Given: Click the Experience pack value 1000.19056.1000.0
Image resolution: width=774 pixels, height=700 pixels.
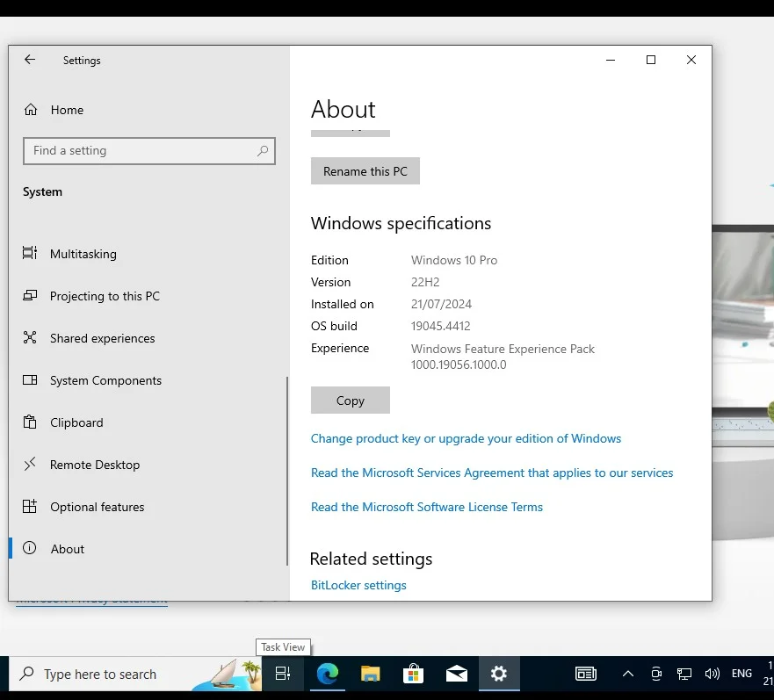Looking at the screenshot, I should pos(459,364).
